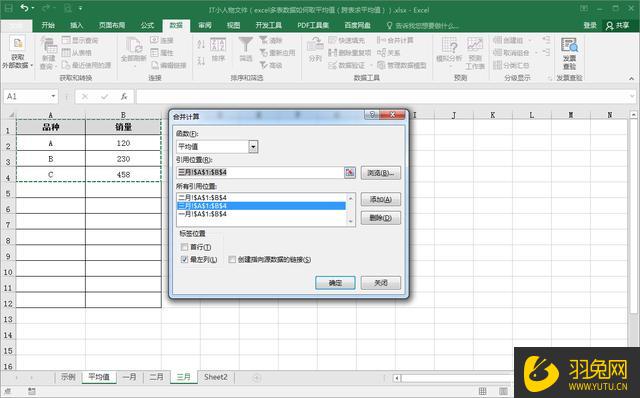The width and height of the screenshot is (640, 398).
Task: Click the dialog help question mark button
Action: pos(372,115)
